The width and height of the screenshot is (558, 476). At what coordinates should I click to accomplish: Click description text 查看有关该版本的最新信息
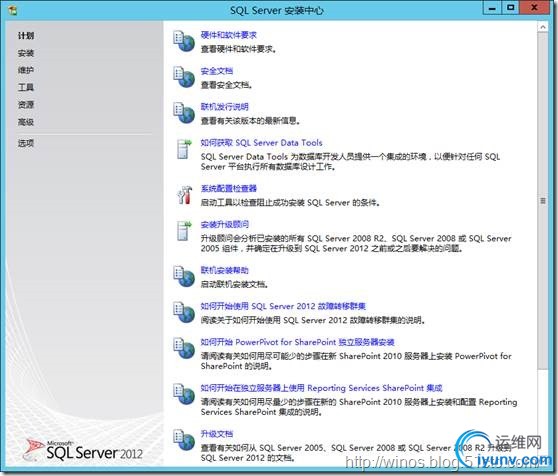click(x=251, y=121)
